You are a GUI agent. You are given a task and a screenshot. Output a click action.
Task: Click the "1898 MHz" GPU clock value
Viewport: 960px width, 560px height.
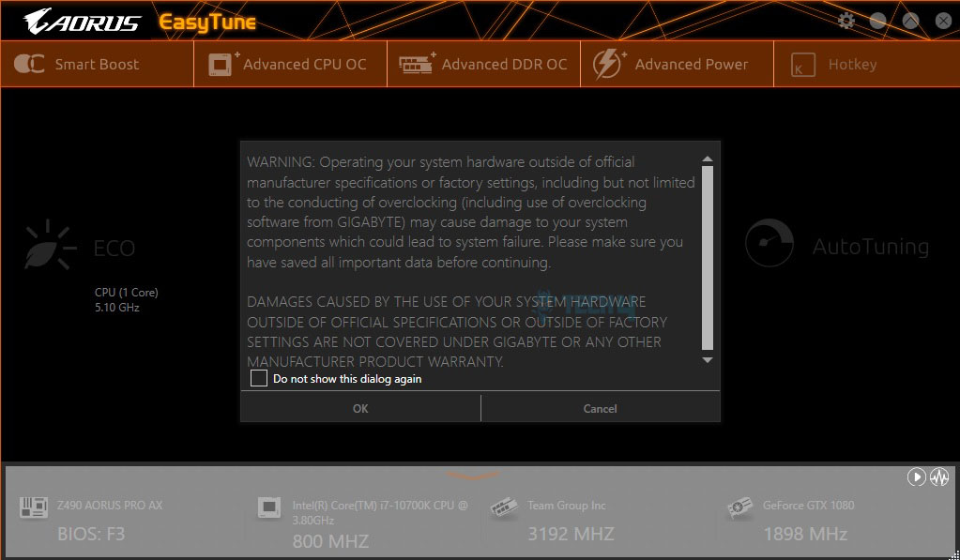click(x=805, y=534)
